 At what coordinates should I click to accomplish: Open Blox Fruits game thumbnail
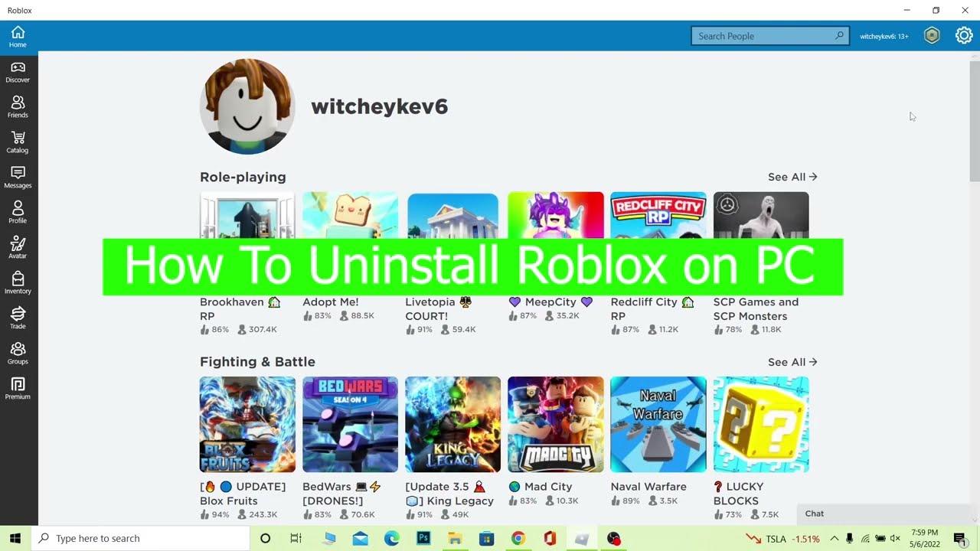247,424
